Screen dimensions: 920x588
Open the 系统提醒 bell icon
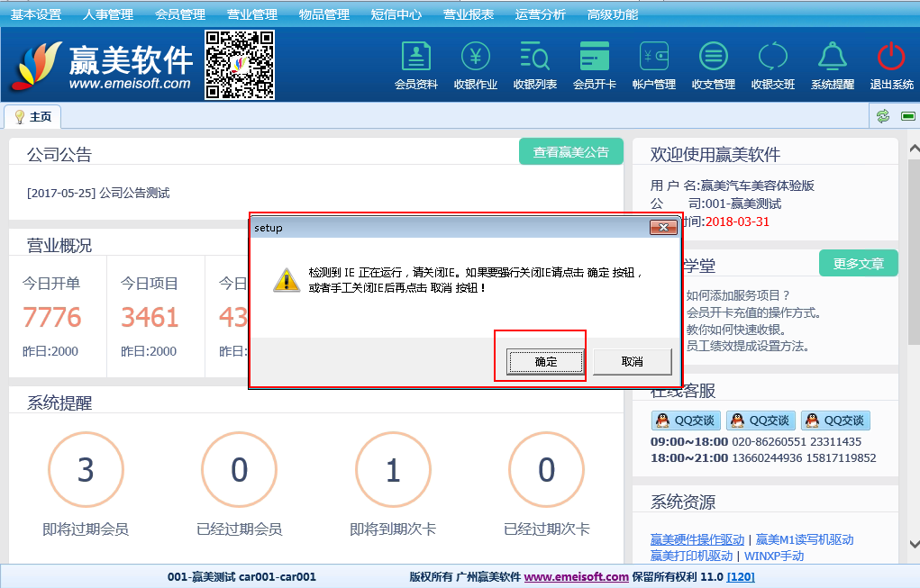[x=832, y=58]
